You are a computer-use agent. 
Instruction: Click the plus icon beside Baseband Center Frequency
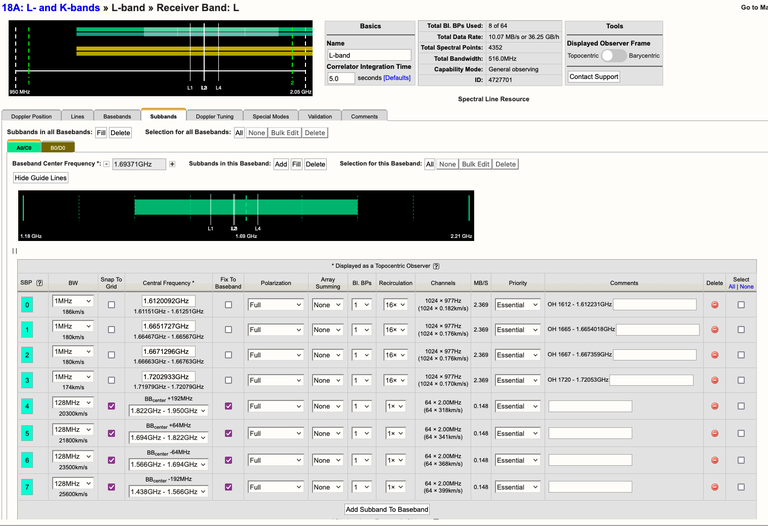(172, 164)
